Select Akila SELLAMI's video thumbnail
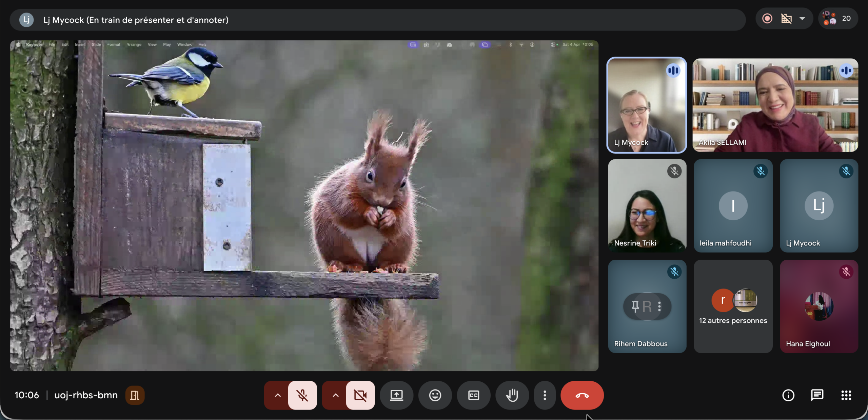The width and height of the screenshot is (868, 420). 775,105
